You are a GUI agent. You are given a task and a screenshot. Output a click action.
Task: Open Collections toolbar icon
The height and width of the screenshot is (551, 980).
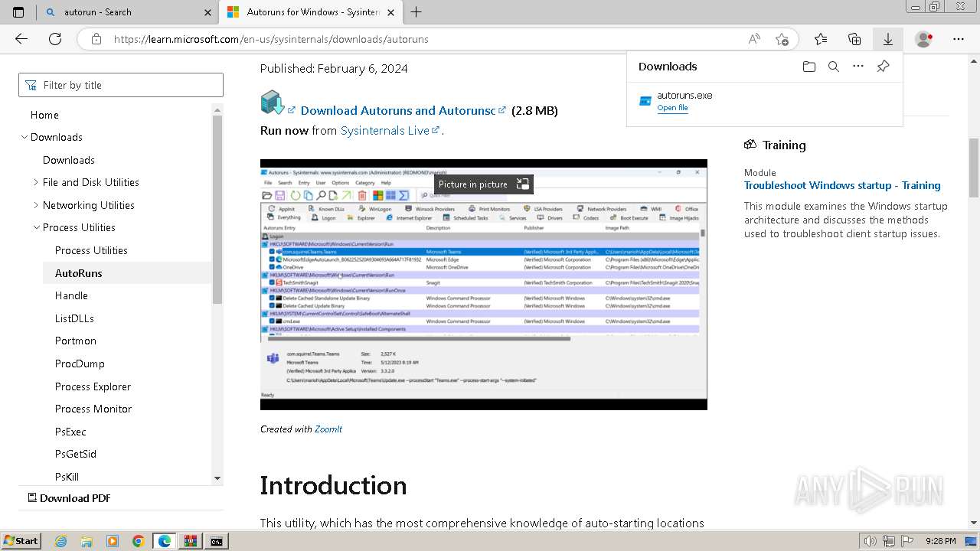tap(854, 39)
